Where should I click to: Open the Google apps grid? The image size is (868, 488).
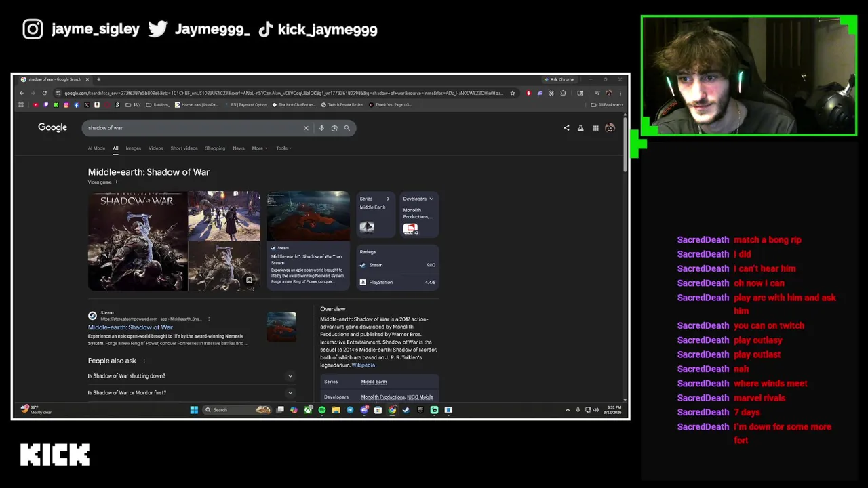pyautogui.click(x=595, y=128)
